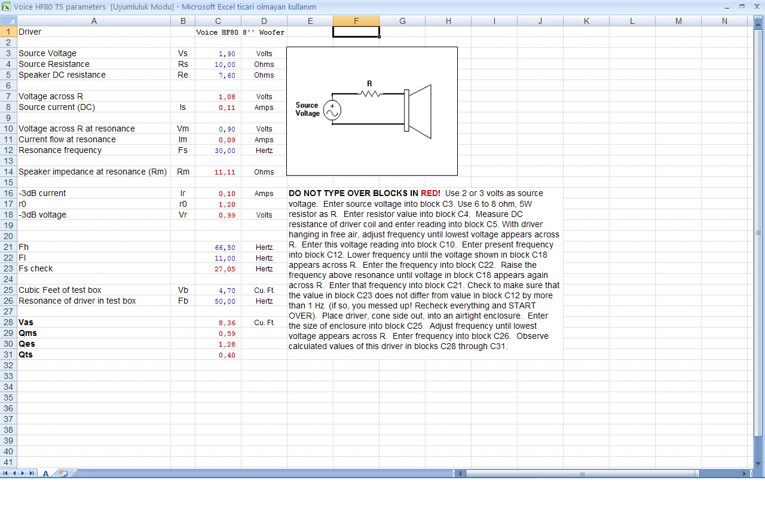Select column C header
Viewport: 765px width, 532px height.
[218, 21]
